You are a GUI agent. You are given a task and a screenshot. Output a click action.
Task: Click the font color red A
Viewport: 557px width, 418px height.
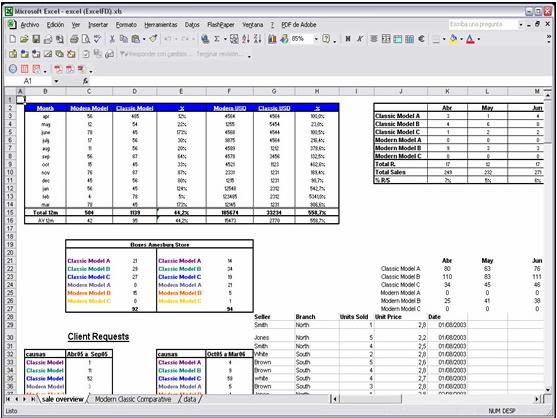tap(470, 39)
